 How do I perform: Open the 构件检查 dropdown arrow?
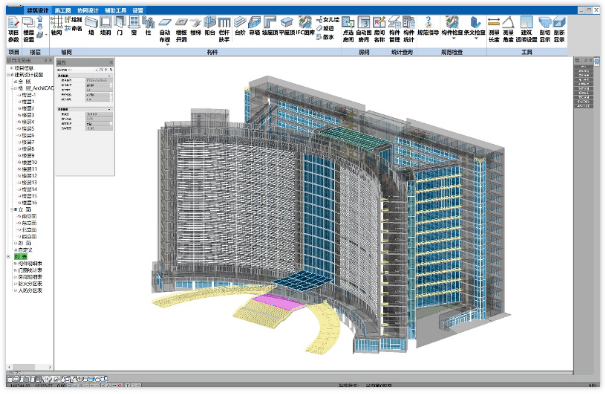(454, 39)
